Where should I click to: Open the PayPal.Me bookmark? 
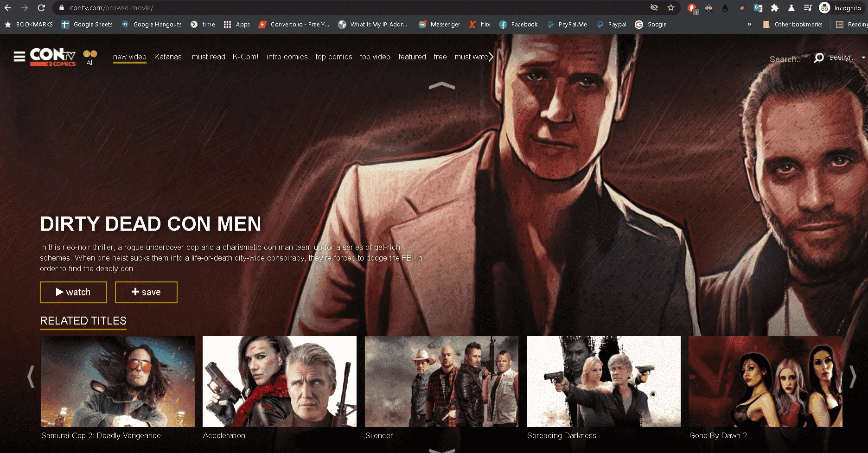pyautogui.click(x=567, y=25)
